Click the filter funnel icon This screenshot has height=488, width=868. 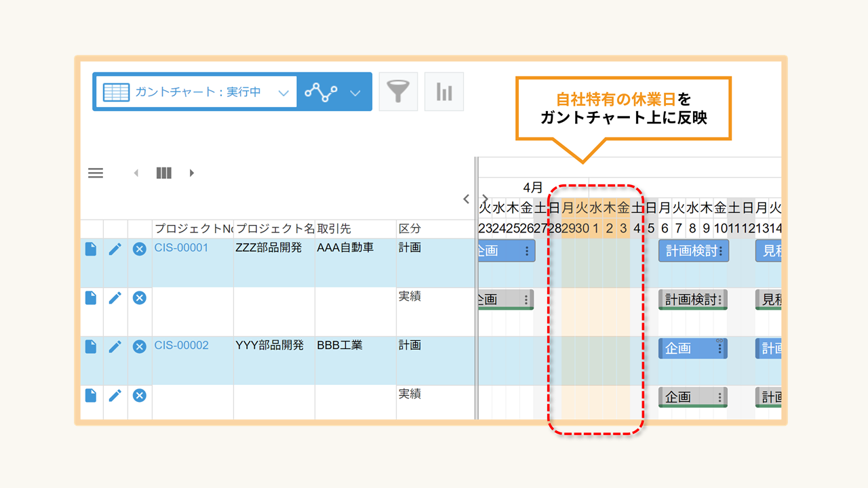(x=398, y=91)
